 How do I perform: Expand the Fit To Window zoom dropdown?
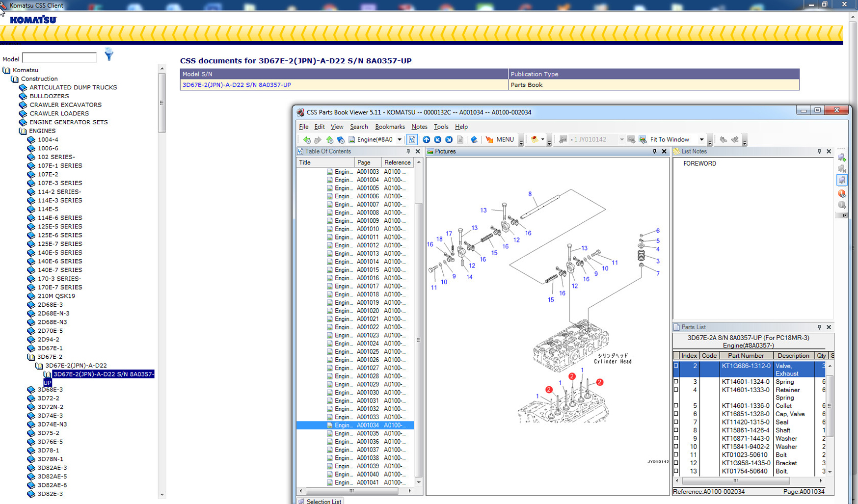[x=701, y=140]
